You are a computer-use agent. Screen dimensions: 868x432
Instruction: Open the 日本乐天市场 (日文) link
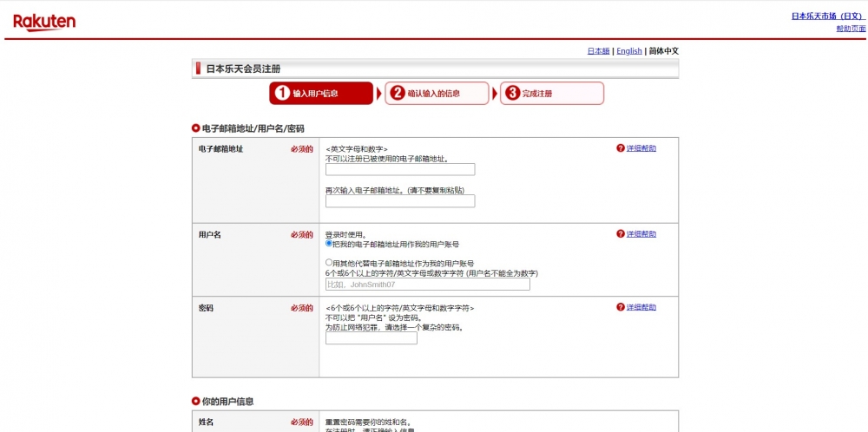pyautogui.click(x=828, y=16)
